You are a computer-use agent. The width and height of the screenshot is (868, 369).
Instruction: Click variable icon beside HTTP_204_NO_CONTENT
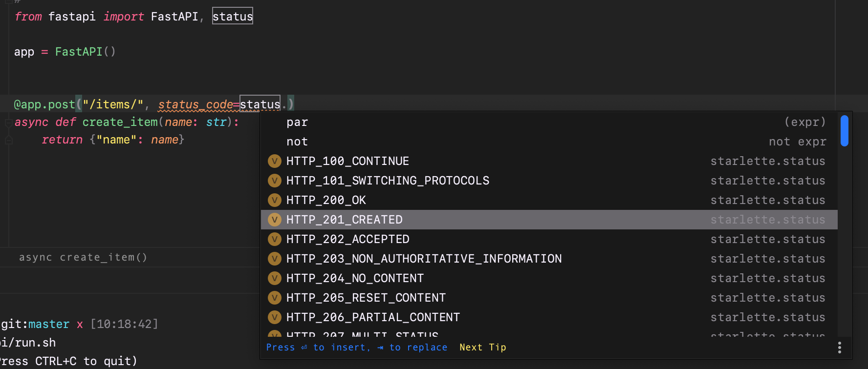(x=275, y=278)
